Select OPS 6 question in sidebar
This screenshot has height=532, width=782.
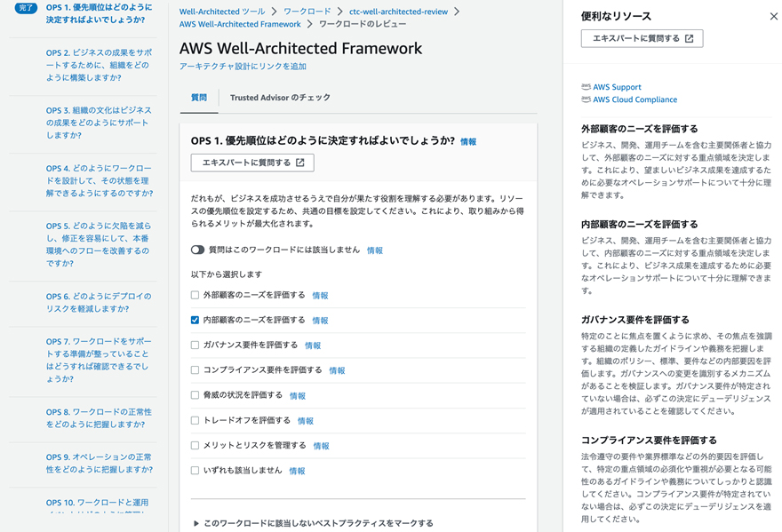click(99, 302)
